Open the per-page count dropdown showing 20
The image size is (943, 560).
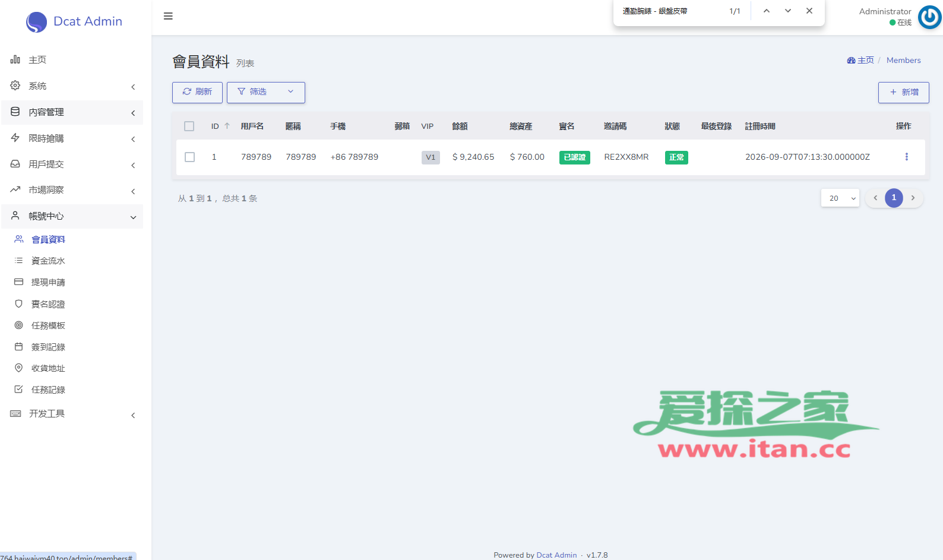tap(840, 198)
